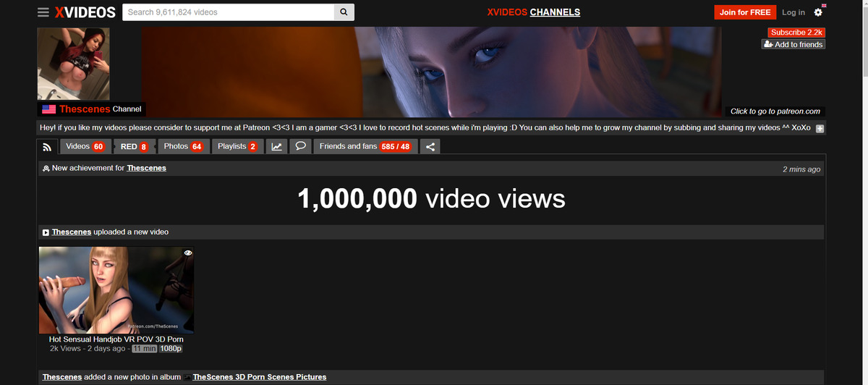Viewport: 868px width, 385px height.
Task: Click the Join for FREE button
Action: [x=744, y=12]
